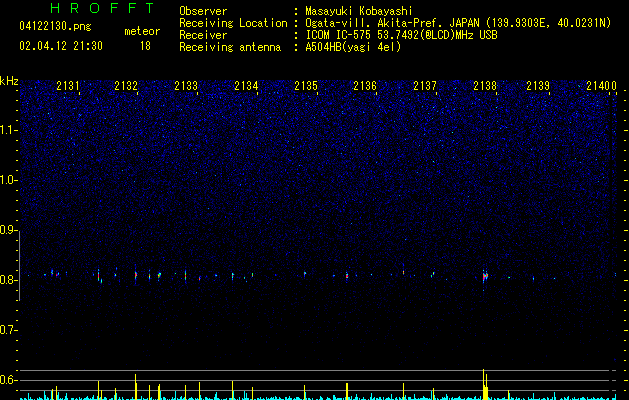Click the 0.9 frequency axis label
The width and height of the screenshot is (629, 400).
tap(8, 230)
